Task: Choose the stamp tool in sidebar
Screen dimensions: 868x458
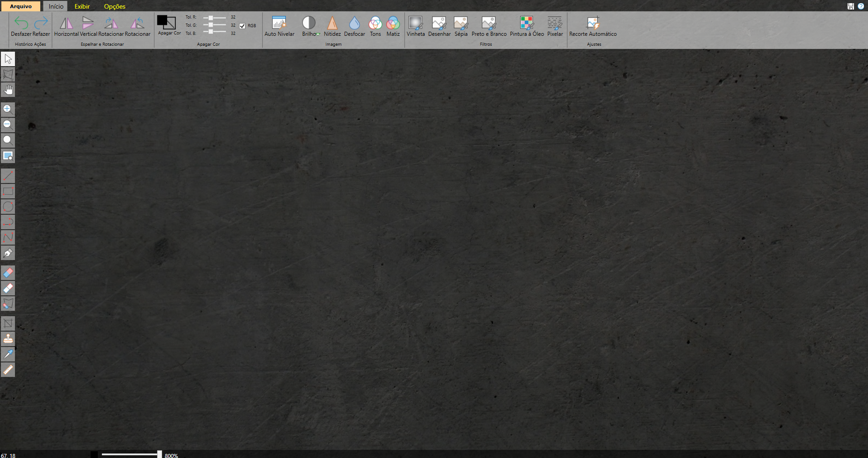Action: 8,338
